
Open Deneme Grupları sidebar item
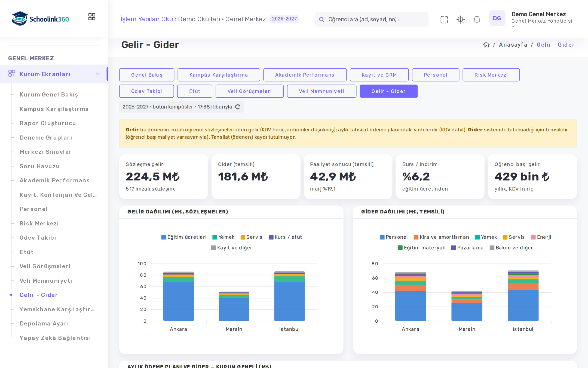point(46,138)
